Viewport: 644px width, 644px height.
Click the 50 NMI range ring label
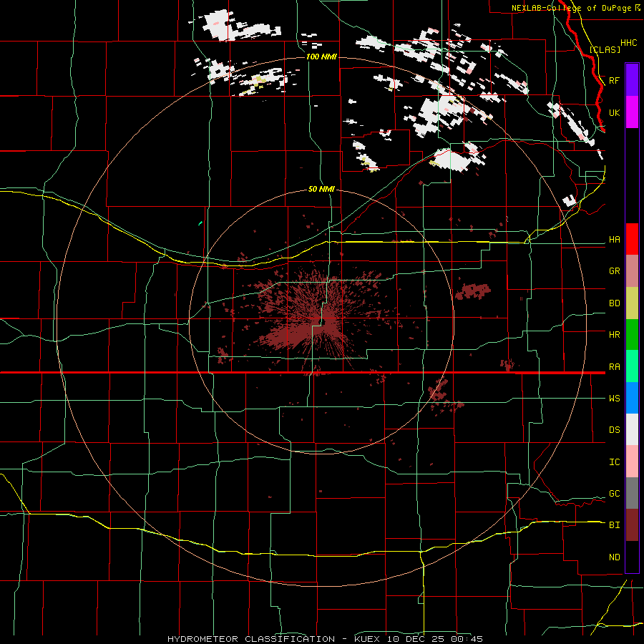point(321,190)
